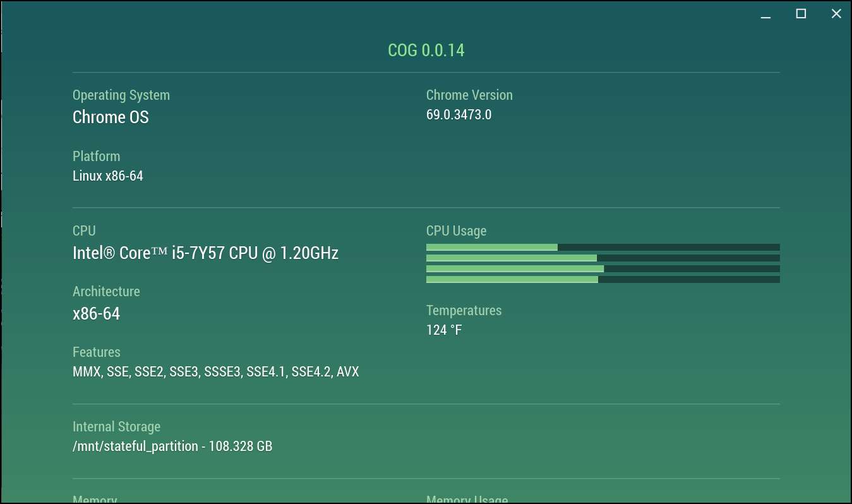Click the "COG 0.0.14" title
This screenshot has width=852, height=504.
point(426,51)
